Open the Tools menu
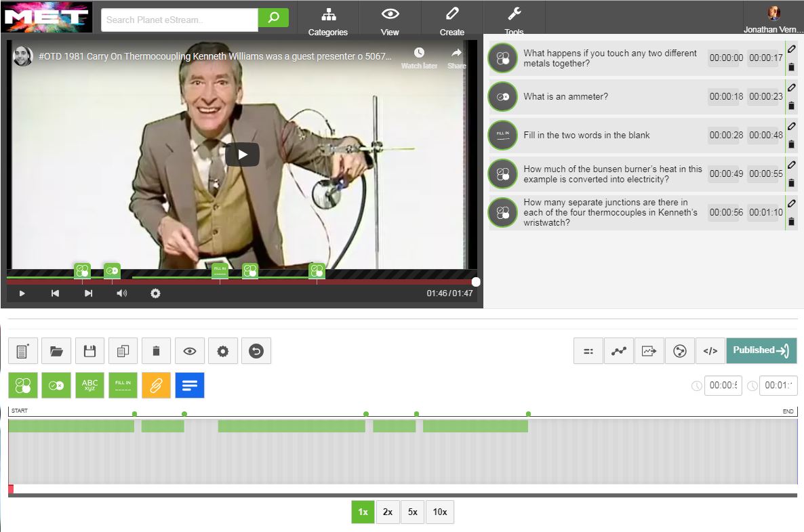Viewport: 804px width, 532px height. pyautogui.click(x=514, y=20)
